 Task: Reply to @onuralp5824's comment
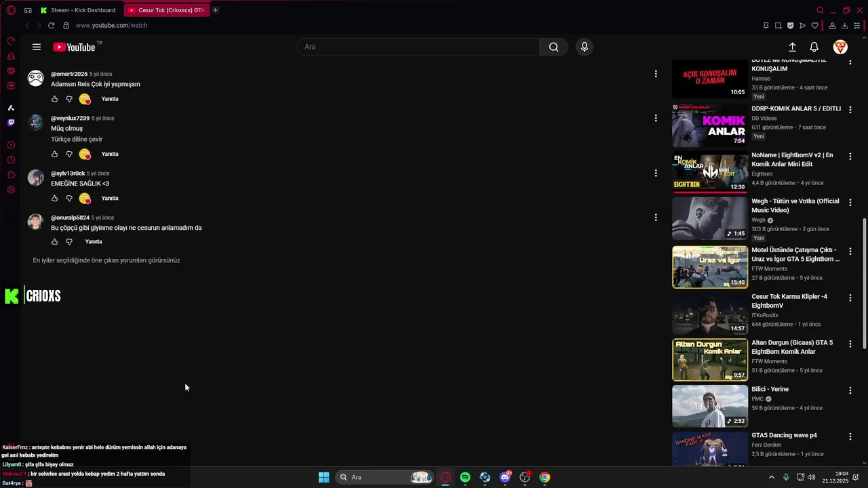[94, 242]
